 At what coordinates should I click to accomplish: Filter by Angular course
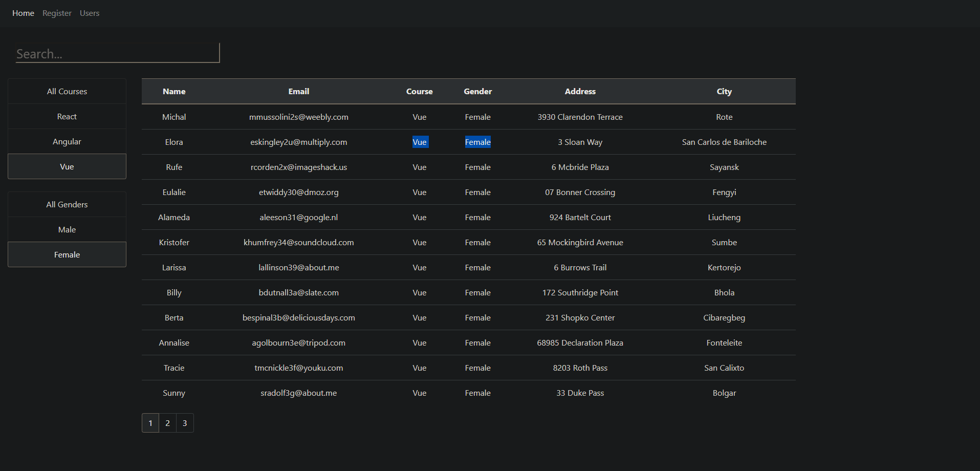point(67,142)
